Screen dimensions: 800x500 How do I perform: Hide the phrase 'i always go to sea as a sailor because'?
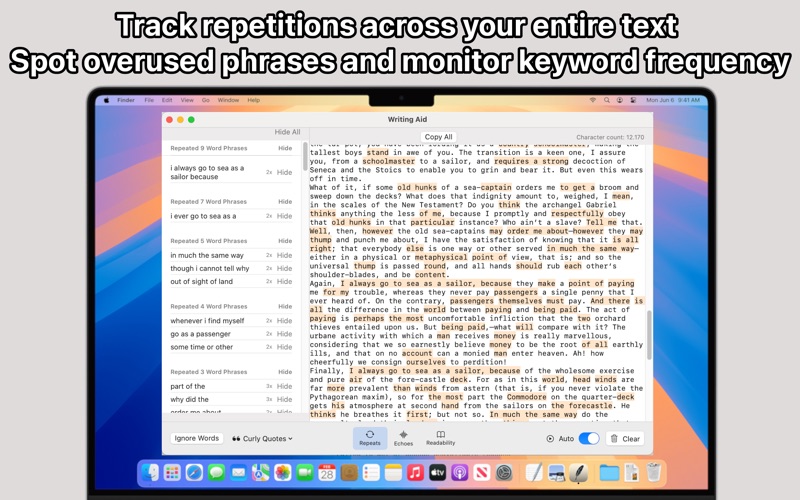pos(285,172)
